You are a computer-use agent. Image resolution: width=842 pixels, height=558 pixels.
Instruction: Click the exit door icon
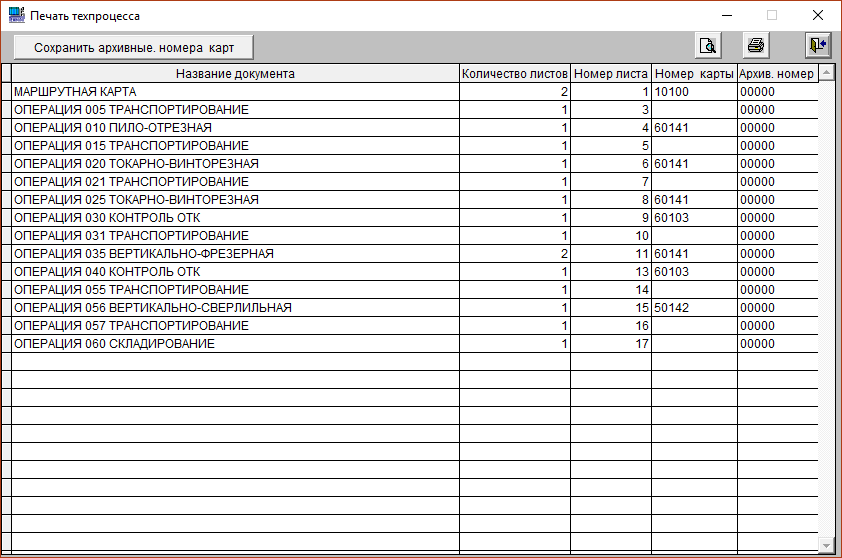pos(817,46)
